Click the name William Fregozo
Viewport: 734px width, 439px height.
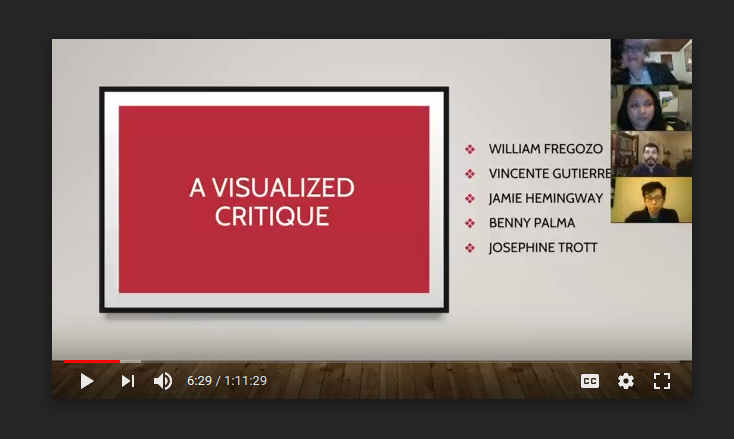pos(545,149)
